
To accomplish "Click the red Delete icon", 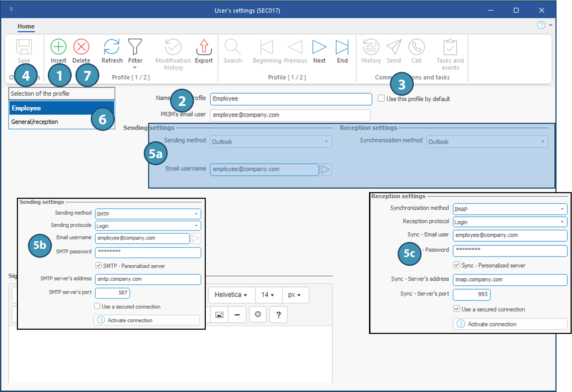I will click(x=81, y=47).
